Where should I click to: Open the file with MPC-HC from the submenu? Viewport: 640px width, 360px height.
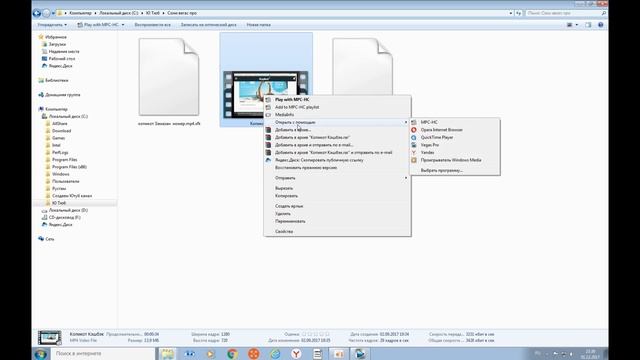coord(429,122)
